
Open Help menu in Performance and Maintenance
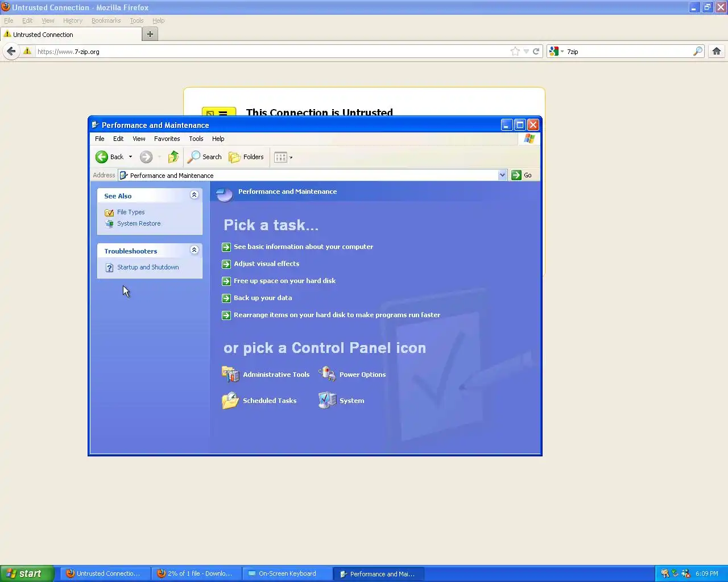pyautogui.click(x=218, y=139)
